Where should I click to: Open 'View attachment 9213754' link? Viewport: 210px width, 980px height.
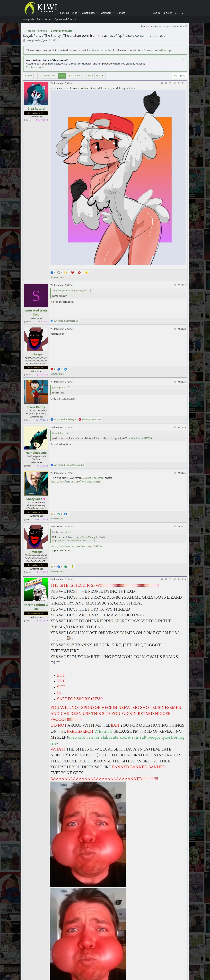(x=139, y=438)
